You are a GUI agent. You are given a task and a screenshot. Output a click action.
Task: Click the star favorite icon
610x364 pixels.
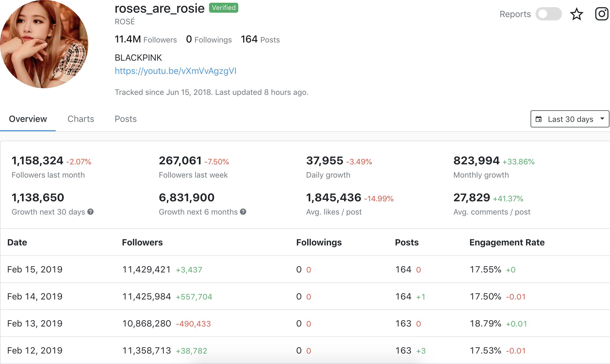tap(576, 14)
